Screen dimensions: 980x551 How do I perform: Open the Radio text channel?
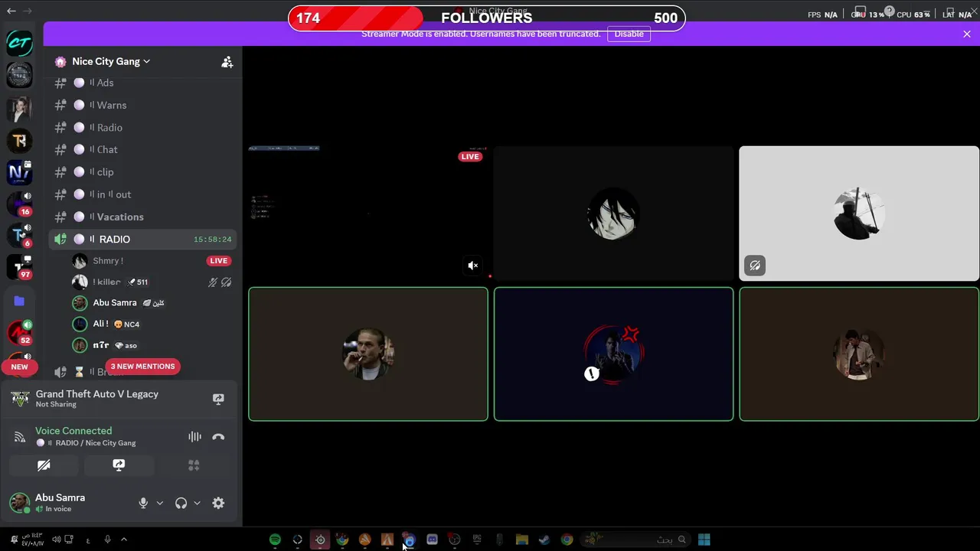coord(142,127)
